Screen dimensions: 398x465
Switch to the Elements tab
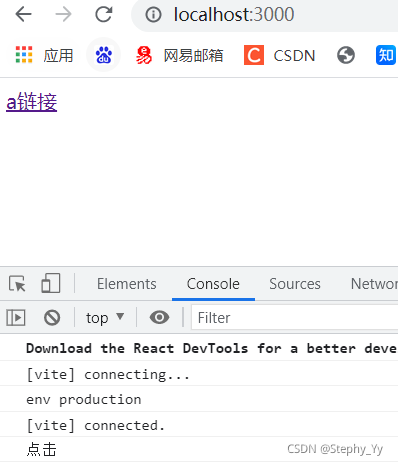[127, 284]
